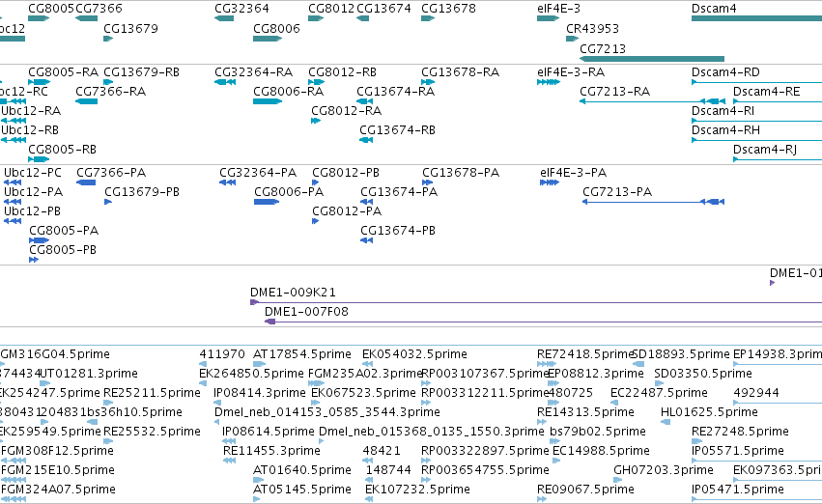Select the IP08414.3prime EST label
The height and width of the screenshot is (504, 822).
click(x=260, y=393)
